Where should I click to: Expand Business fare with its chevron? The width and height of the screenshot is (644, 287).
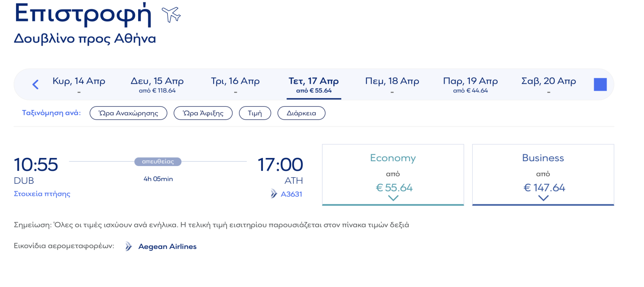[543, 198]
